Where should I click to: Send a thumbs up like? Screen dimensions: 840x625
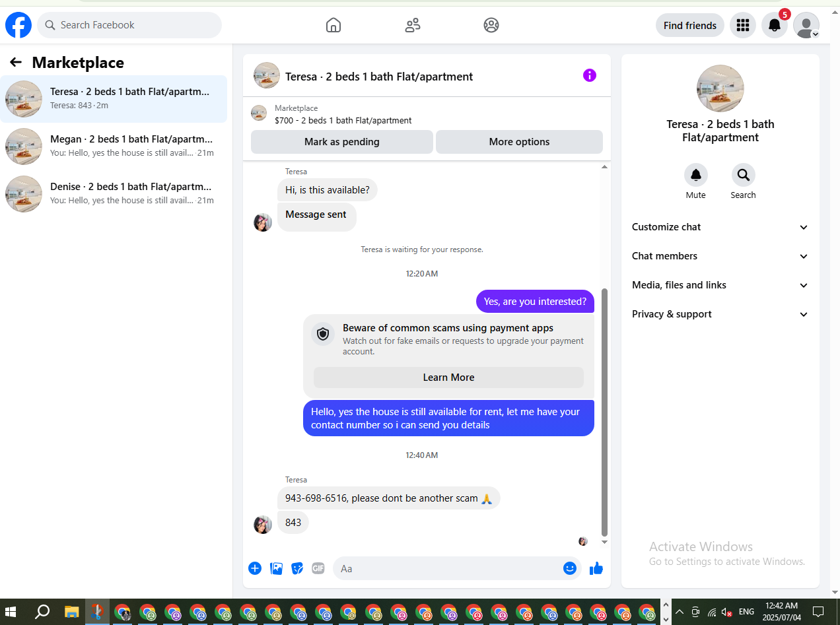coord(596,568)
